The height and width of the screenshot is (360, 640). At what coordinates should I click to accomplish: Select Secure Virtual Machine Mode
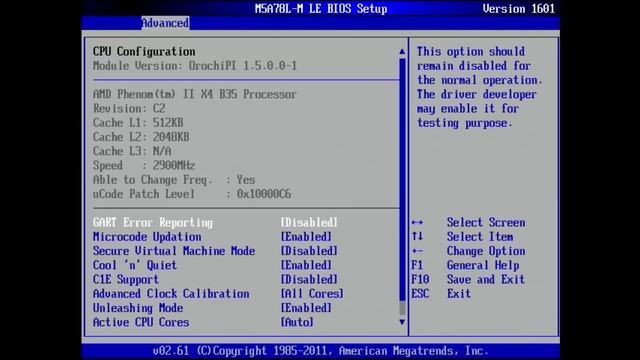[174, 251]
